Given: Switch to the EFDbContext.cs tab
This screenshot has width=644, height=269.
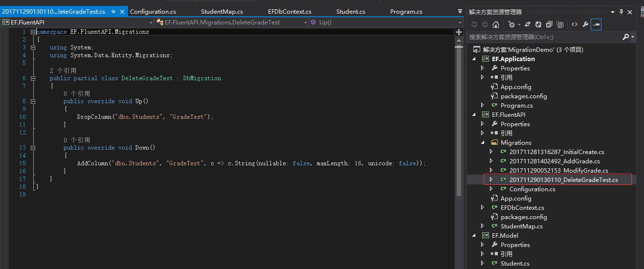Looking at the screenshot, I should click(x=289, y=11).
